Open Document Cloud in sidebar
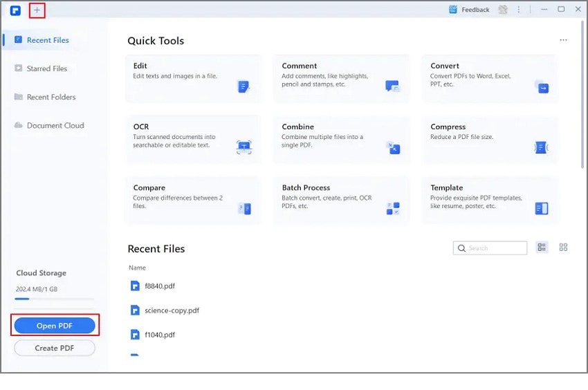The height and width of the screenshot is (390, 588). pos(49,125)
